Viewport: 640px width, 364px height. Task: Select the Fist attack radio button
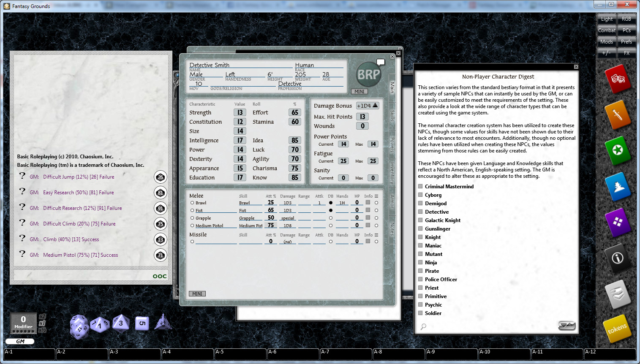[192, 210]
